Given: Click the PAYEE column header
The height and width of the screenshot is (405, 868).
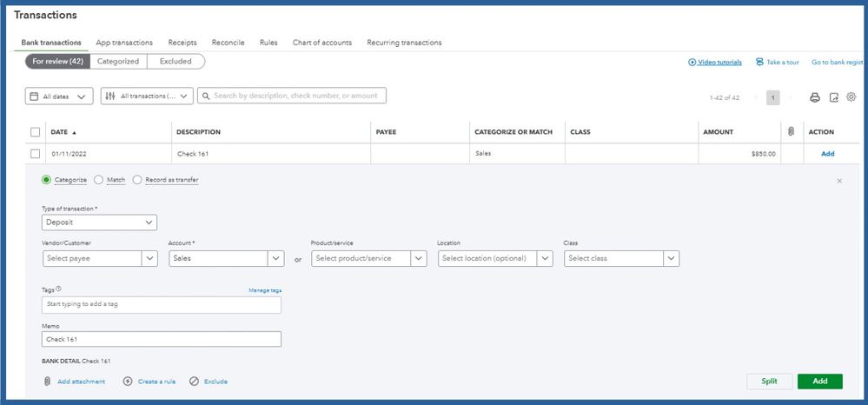Looking at the screenshot, I should pos(386,132).
